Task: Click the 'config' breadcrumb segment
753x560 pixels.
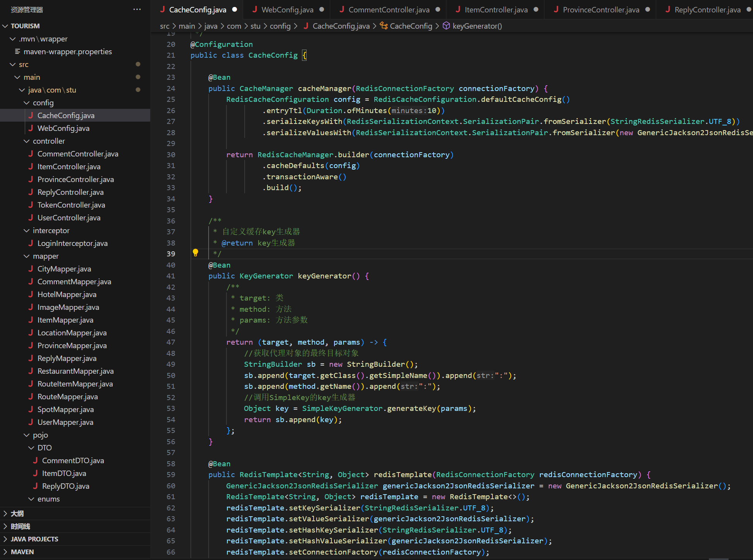Action: [280, 26]
